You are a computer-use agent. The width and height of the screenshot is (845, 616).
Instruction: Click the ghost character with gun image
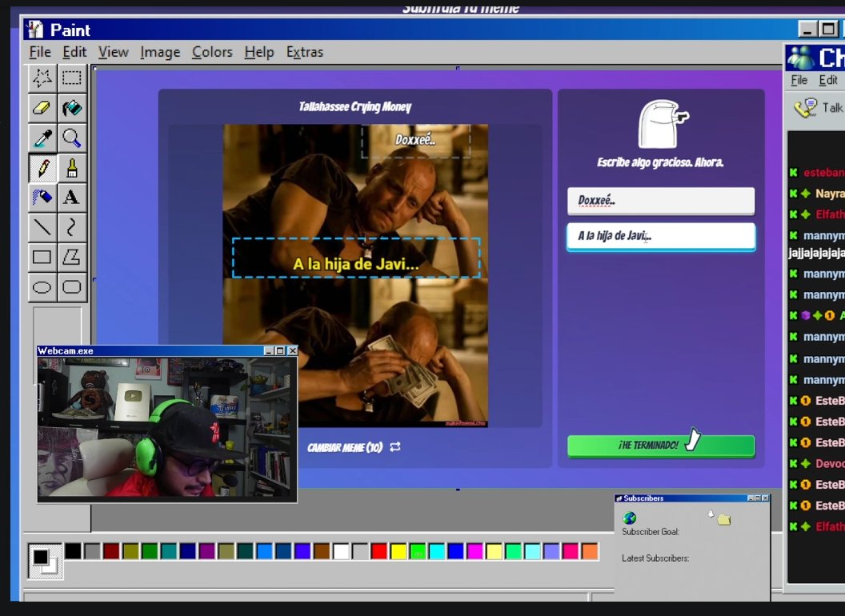coord(663,123)
